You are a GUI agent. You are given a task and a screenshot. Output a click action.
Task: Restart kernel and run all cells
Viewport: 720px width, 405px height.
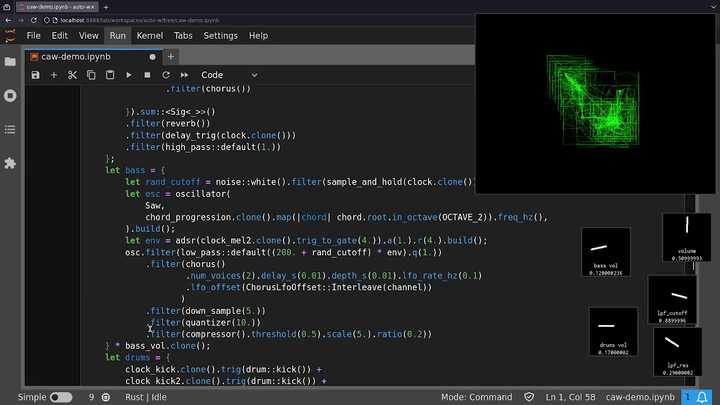(184, 75)
